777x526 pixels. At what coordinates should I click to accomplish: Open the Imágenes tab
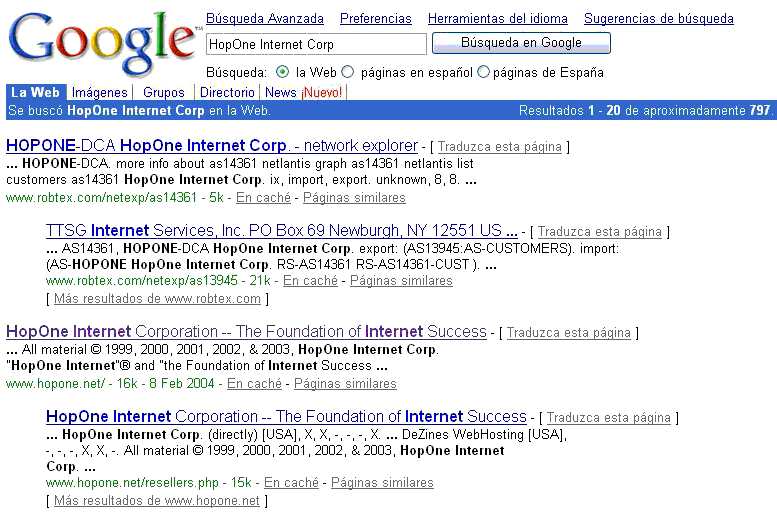(x=99, y=92)
